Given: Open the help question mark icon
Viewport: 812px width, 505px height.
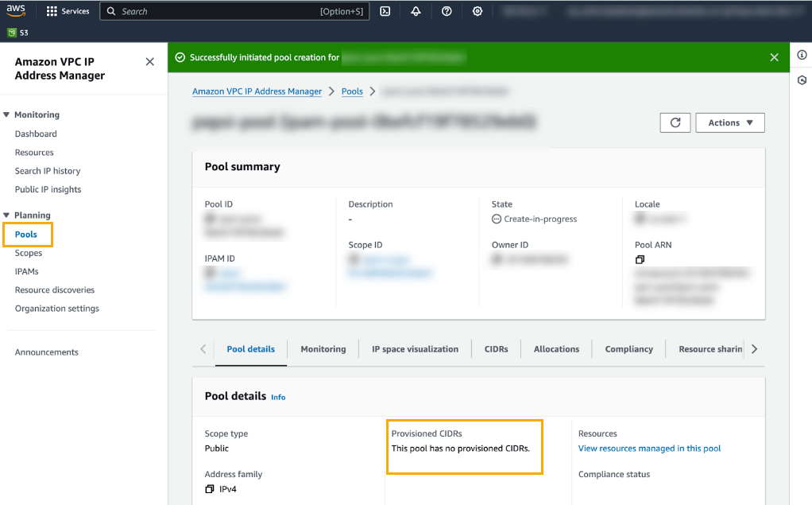Looking at the screenshot, I should coord(447,11).
